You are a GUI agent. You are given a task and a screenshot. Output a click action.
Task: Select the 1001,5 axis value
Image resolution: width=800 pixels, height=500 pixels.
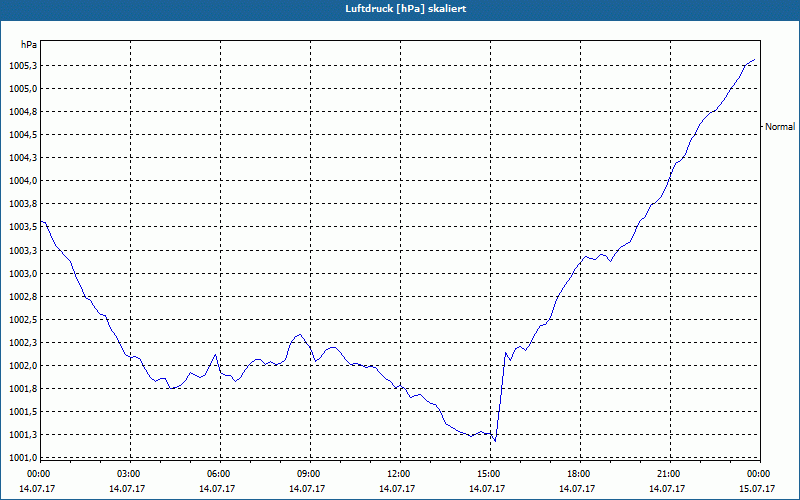(x=23, y=412)
